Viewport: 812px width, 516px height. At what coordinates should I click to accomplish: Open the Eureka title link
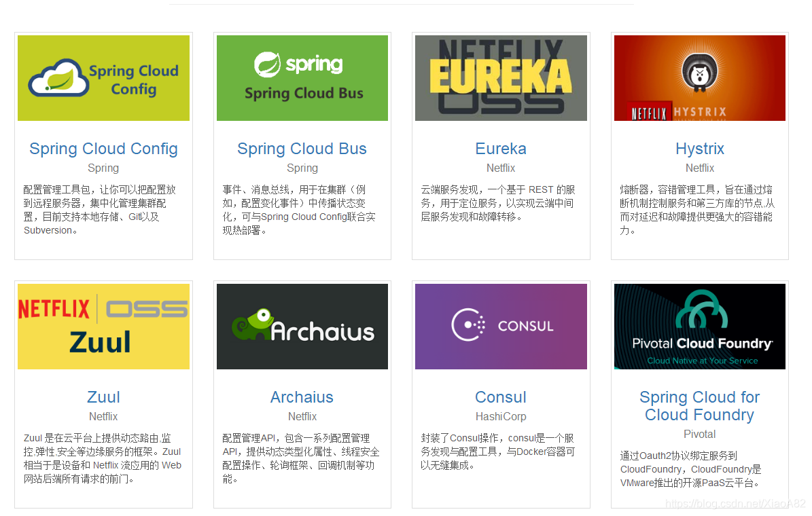coord(501,149)
